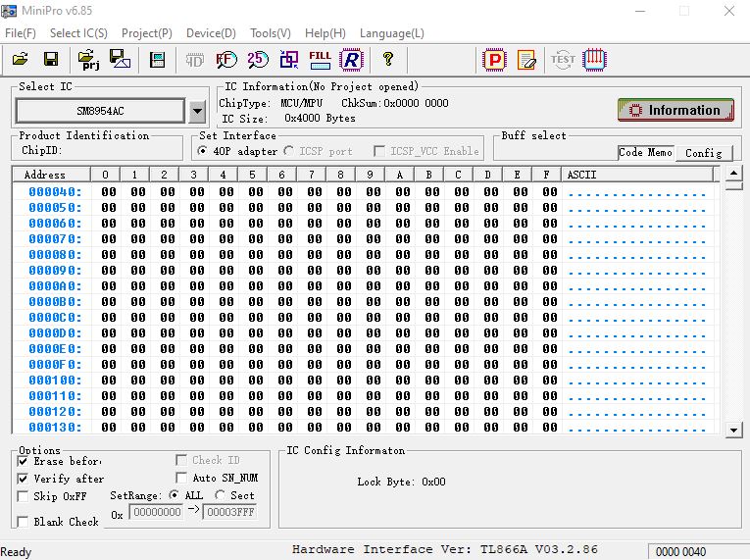Click address row 000100:
The height and width of the screenshot is (560, 750).
[55, 381]
